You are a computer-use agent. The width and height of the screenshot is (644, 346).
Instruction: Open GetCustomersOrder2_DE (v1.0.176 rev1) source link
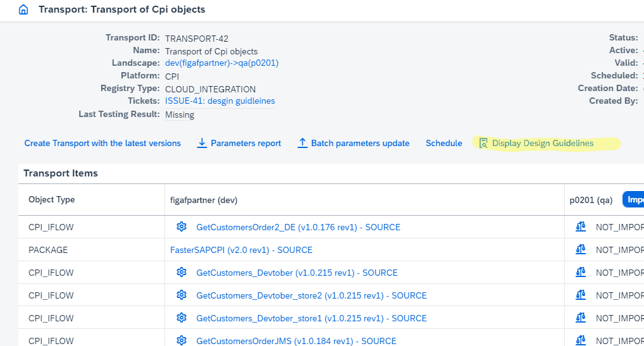tap(298, 227)
